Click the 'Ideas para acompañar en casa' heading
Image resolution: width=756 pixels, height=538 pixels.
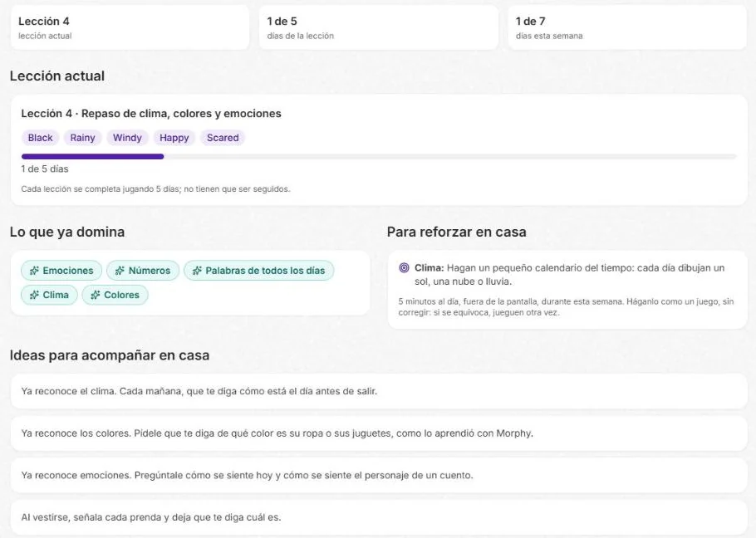110,355
